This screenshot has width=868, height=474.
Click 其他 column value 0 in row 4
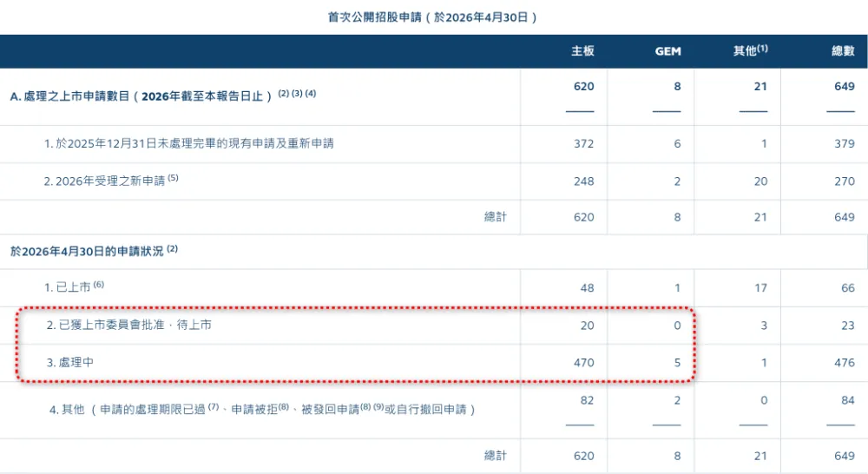(764, 400)
